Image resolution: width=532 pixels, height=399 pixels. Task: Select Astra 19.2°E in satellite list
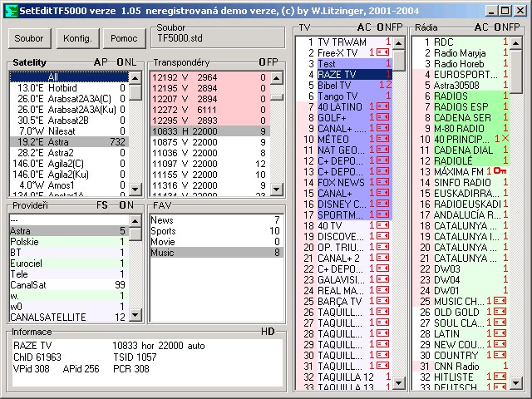(66, 142)
